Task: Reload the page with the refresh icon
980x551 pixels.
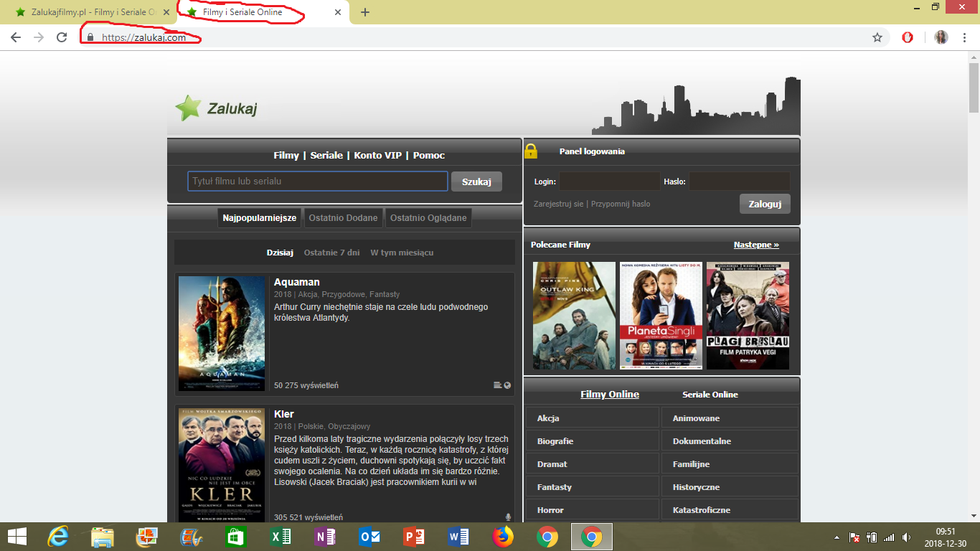Action: [x=62, y=37]
